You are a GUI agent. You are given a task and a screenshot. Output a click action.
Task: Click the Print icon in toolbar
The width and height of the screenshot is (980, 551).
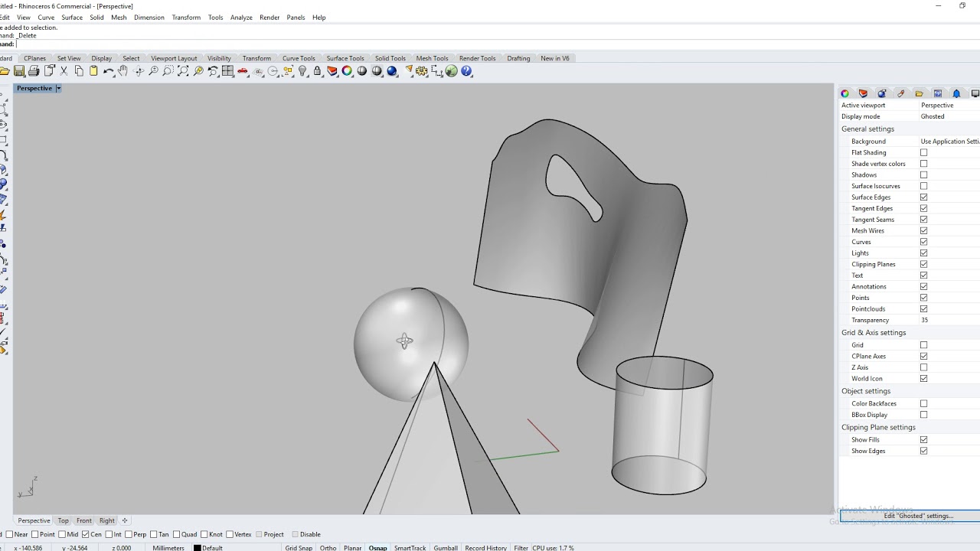(x=34, y=71)
